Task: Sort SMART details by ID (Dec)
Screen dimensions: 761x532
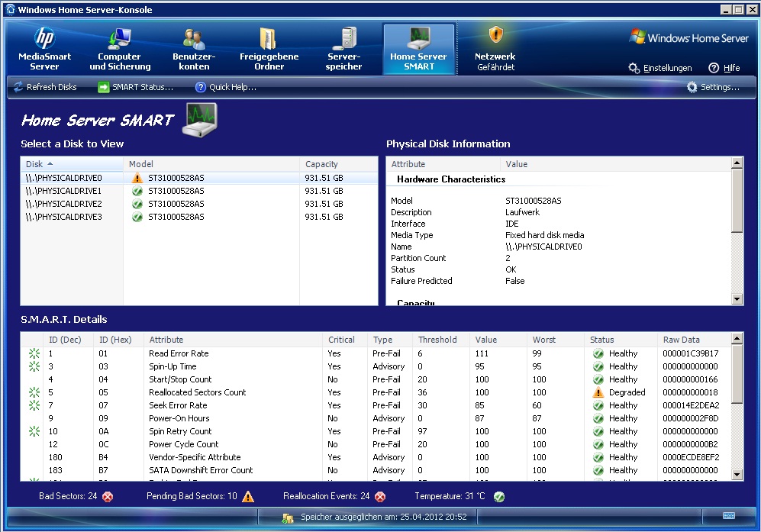Action: tap(69, 340)
